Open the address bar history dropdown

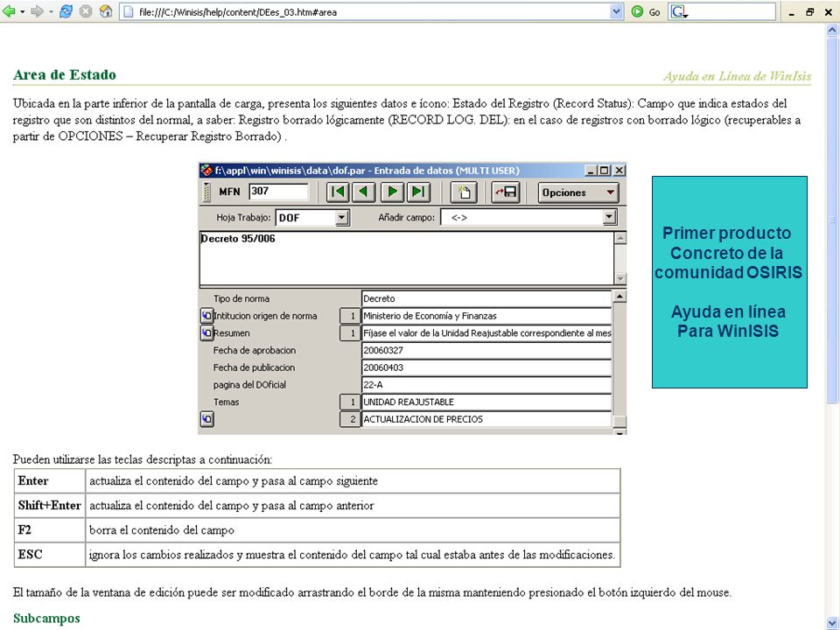[x=616, y=11]
